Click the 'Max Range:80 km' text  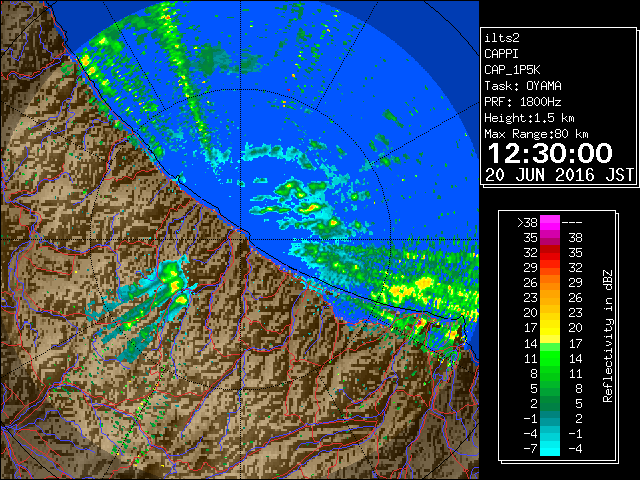pos(536,134)
